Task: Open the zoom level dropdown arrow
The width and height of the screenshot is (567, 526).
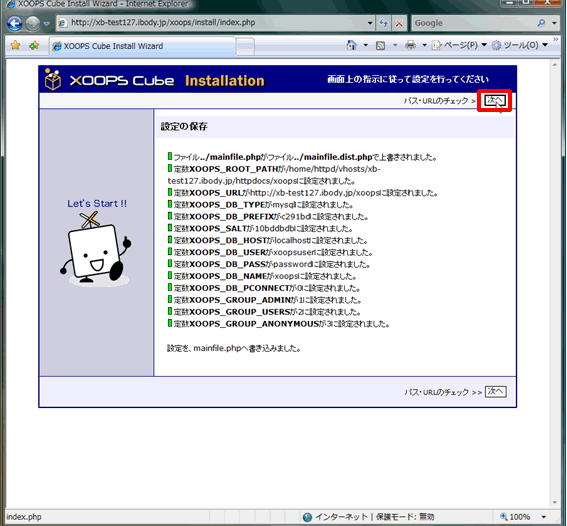Action: pyautogui.click(x=544, y=517)
